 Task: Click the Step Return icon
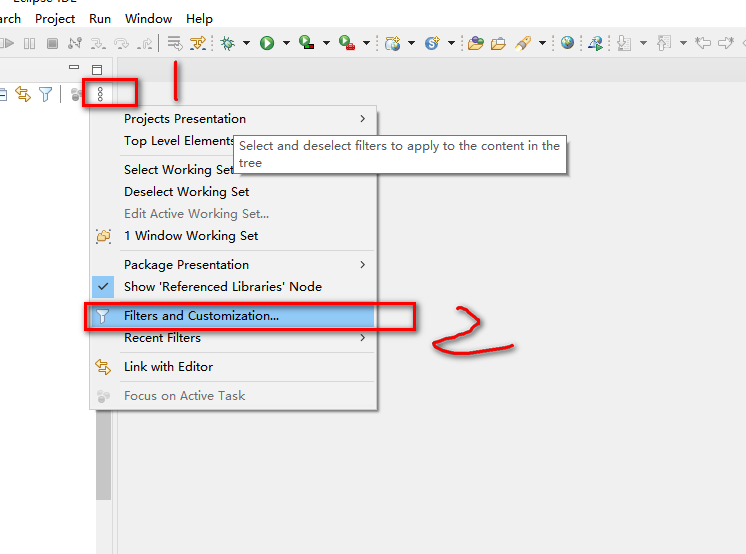click(145, 43)
